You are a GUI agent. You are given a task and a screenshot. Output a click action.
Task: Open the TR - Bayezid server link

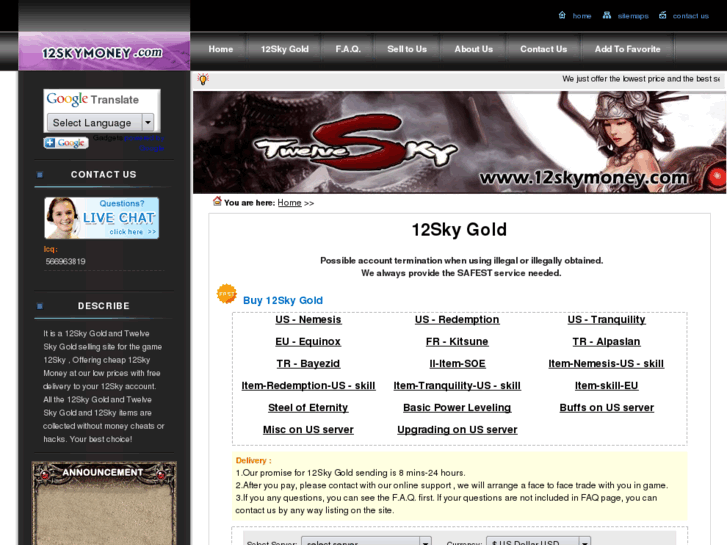click(308, 364)
